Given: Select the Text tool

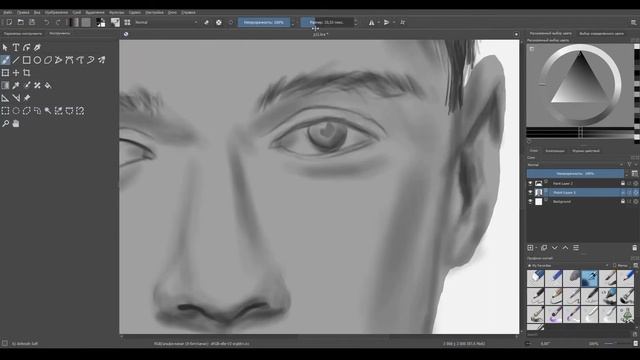Looking at the screenshot, I should tap(16, 47).
